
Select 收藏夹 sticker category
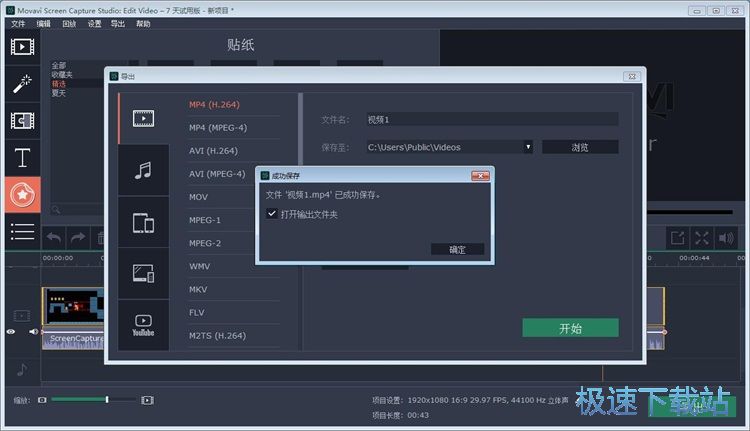pos(62,75)
